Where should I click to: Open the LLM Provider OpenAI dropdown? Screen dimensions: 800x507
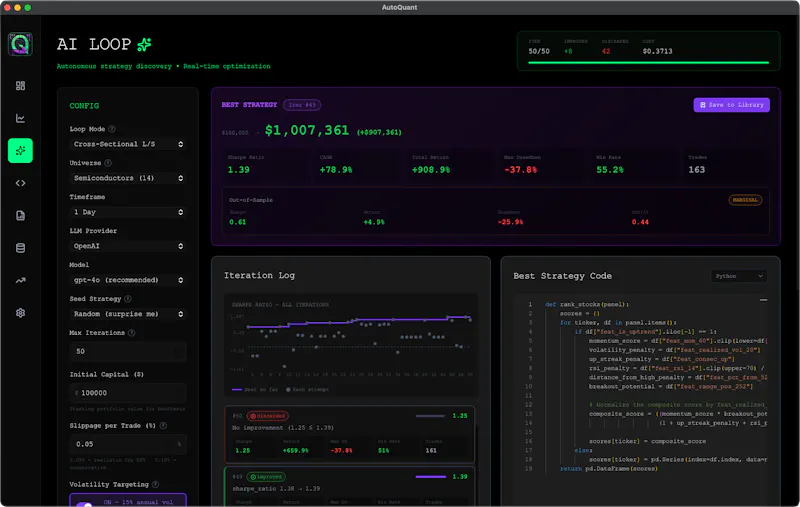[128, 246]
